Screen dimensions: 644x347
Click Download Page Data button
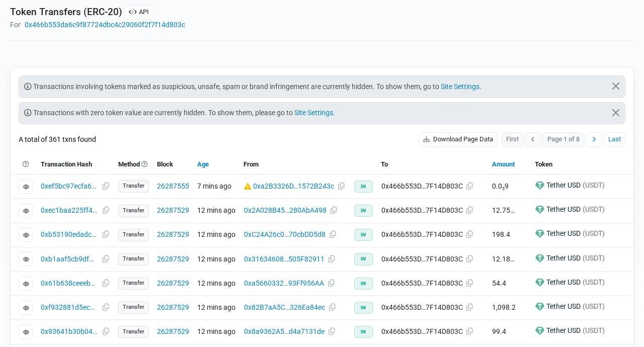point(458,139)
